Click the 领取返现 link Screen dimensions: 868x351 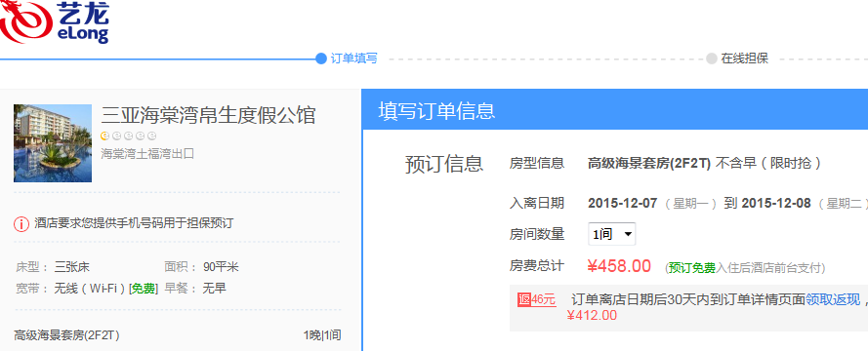coord(833,299)
